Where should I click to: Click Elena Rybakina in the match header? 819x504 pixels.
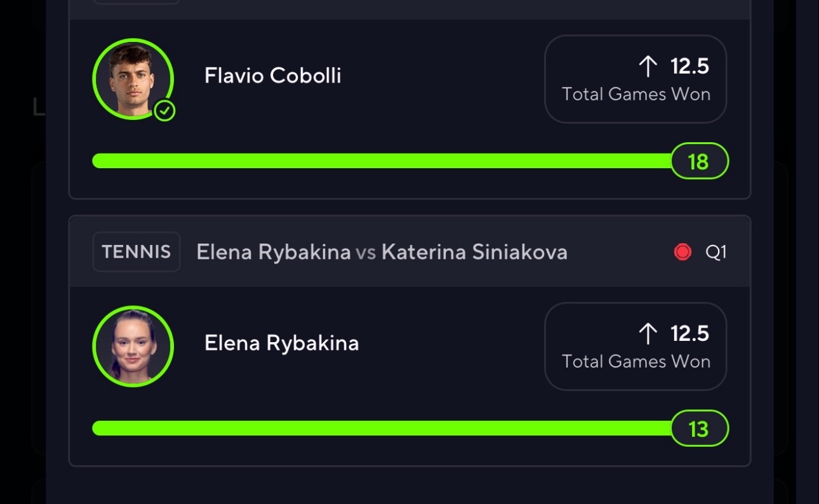pyautogui.click(x=274, y=252)
